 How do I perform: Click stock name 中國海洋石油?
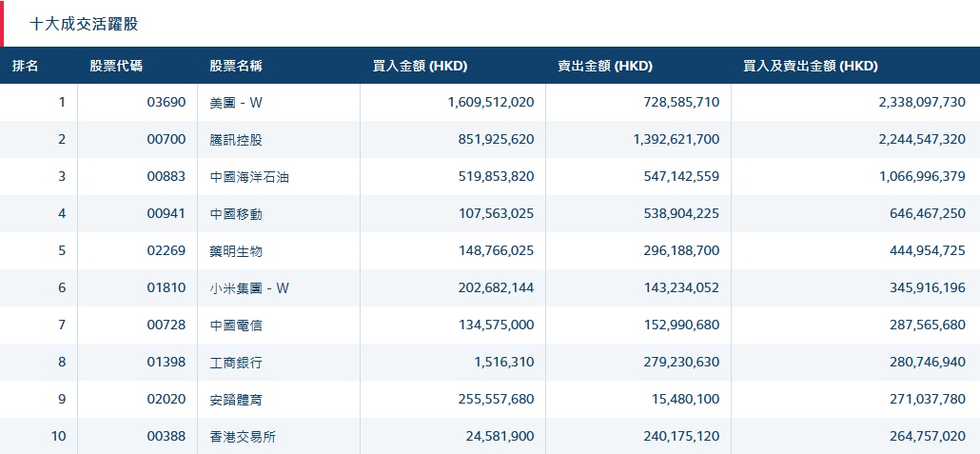[248, 177]
